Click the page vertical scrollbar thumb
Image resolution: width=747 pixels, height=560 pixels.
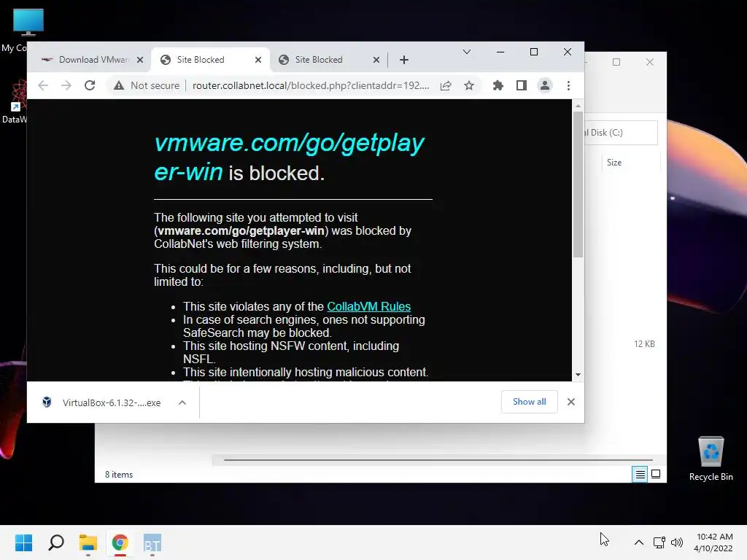[578, 184]
